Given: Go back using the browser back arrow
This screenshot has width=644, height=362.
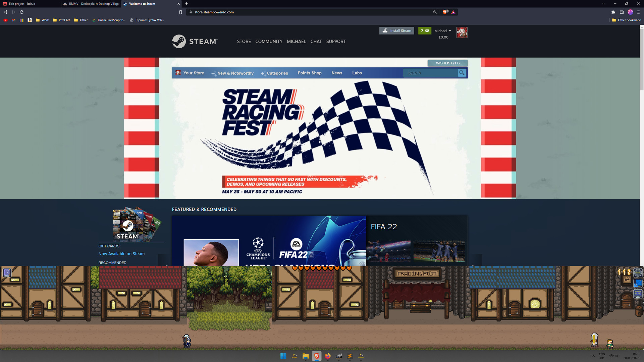Looking at the screenshot, I should (x=5, y=12).
